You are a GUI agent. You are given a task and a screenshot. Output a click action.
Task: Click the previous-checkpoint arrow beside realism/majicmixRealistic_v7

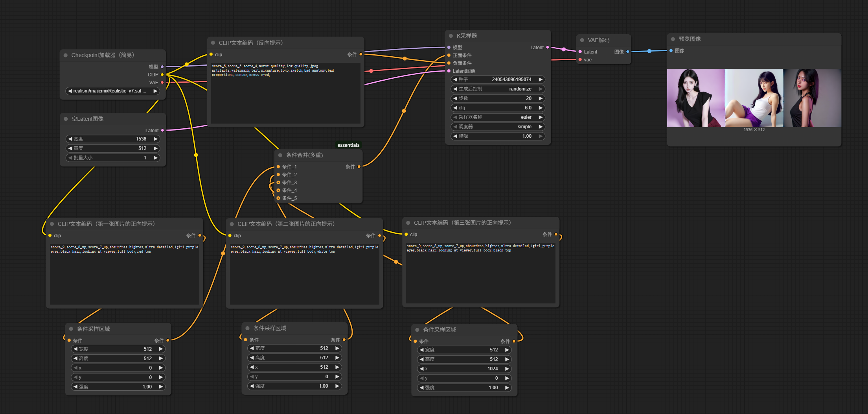click(70, 91)
